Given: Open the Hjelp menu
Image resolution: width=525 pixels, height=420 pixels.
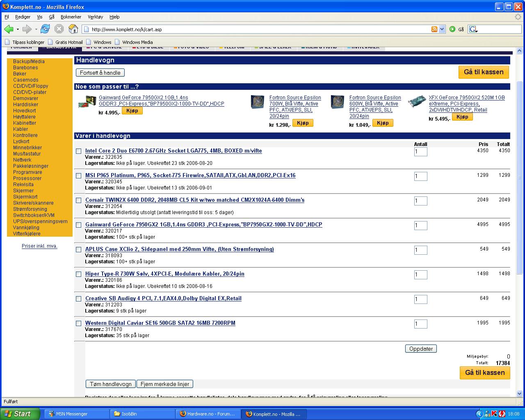Looking at the screenshot, I should coord(114,17).
